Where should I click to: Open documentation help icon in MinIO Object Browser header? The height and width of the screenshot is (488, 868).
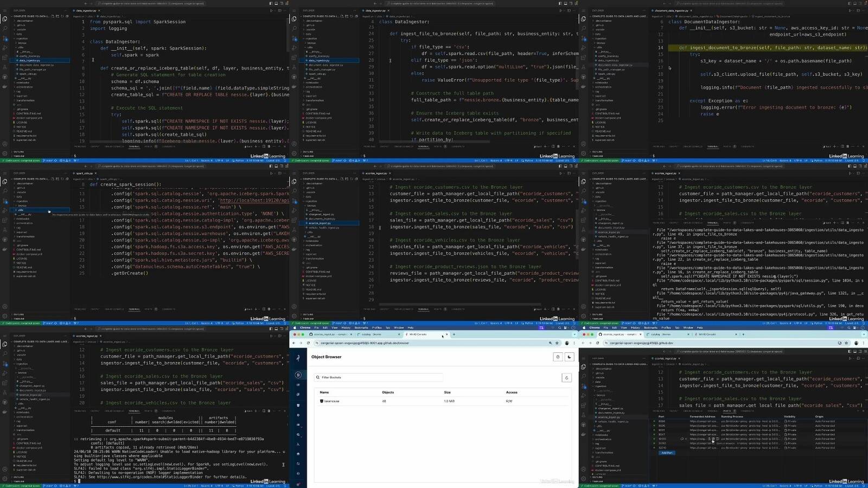coord(558,357)
